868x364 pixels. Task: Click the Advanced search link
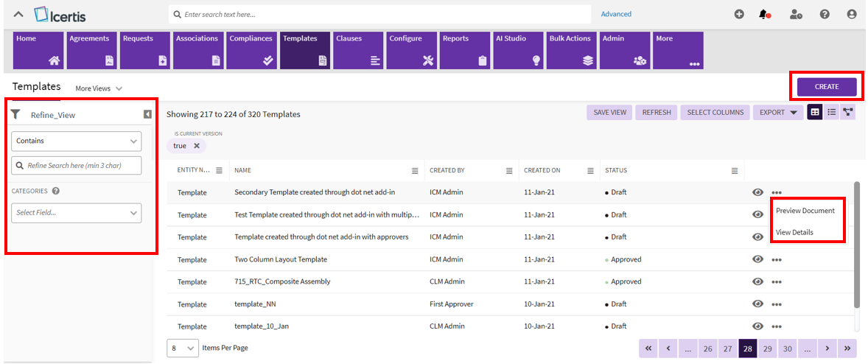tap(616, 14)
